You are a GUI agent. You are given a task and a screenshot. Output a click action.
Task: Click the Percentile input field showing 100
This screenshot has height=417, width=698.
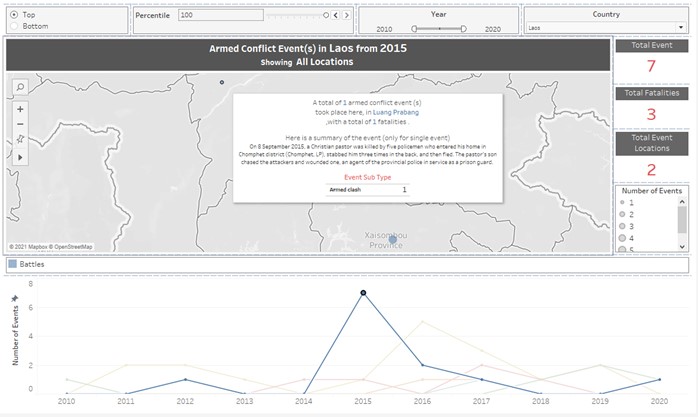(250, 15)
